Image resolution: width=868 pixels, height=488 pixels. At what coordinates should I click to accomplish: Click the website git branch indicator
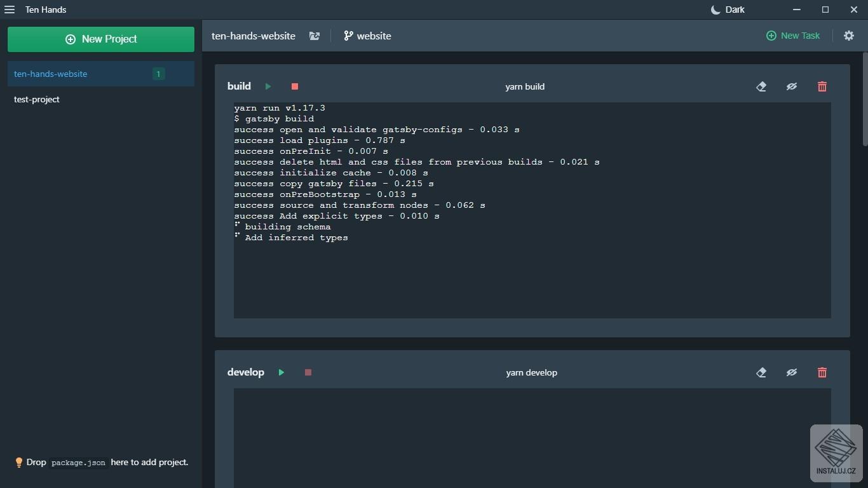point(367,36)
